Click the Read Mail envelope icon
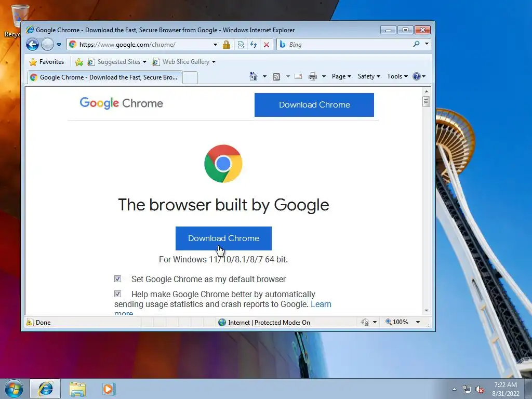The image size is (532, 399). [298, 76]
